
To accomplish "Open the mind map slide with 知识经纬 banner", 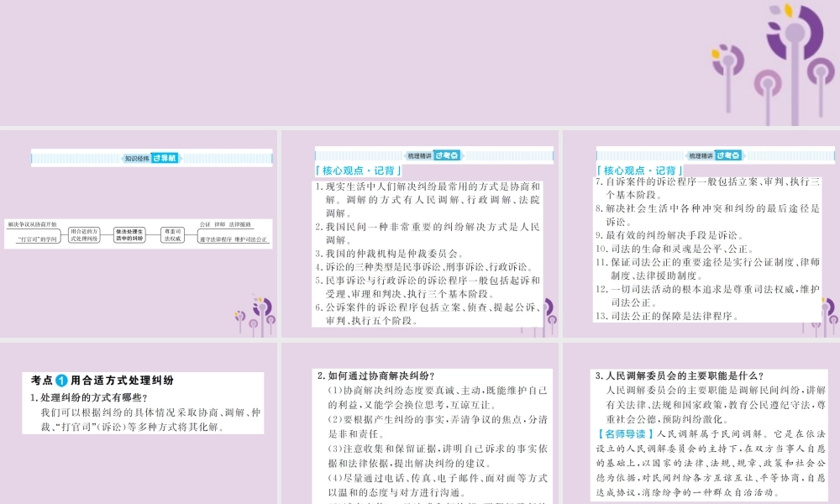I will pyautogui.click(x=139, y=234).
